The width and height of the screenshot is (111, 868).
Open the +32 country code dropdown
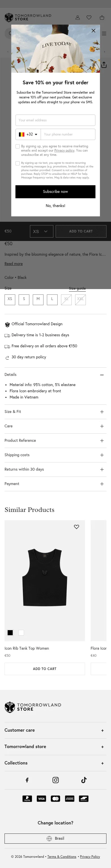tap(28, 134)
